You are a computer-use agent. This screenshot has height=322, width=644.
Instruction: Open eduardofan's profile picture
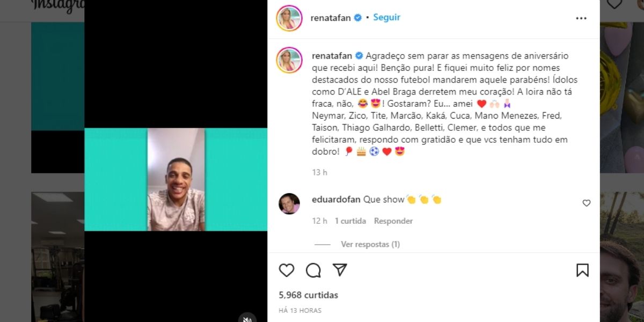(289, 203)
